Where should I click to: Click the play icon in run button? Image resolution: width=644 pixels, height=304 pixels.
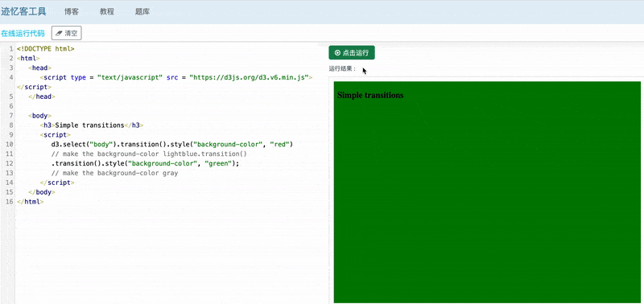tap(337, 52)
